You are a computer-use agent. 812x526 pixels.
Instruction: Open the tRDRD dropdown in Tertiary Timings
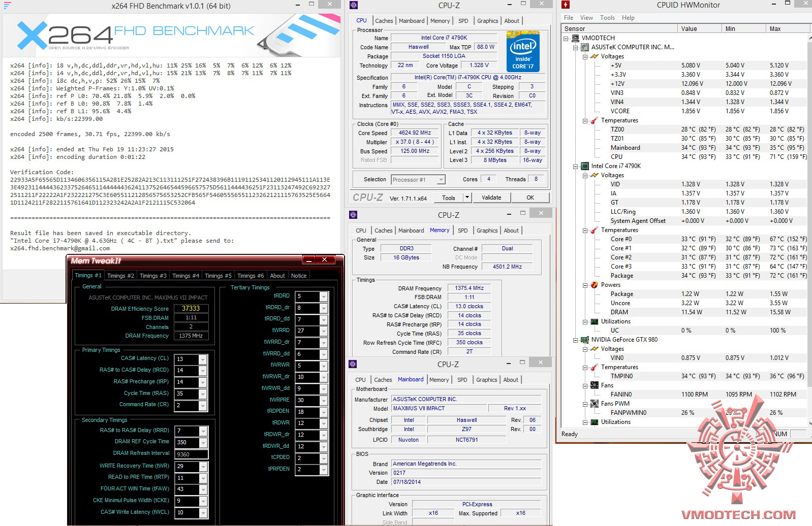[x=324, y=297]
